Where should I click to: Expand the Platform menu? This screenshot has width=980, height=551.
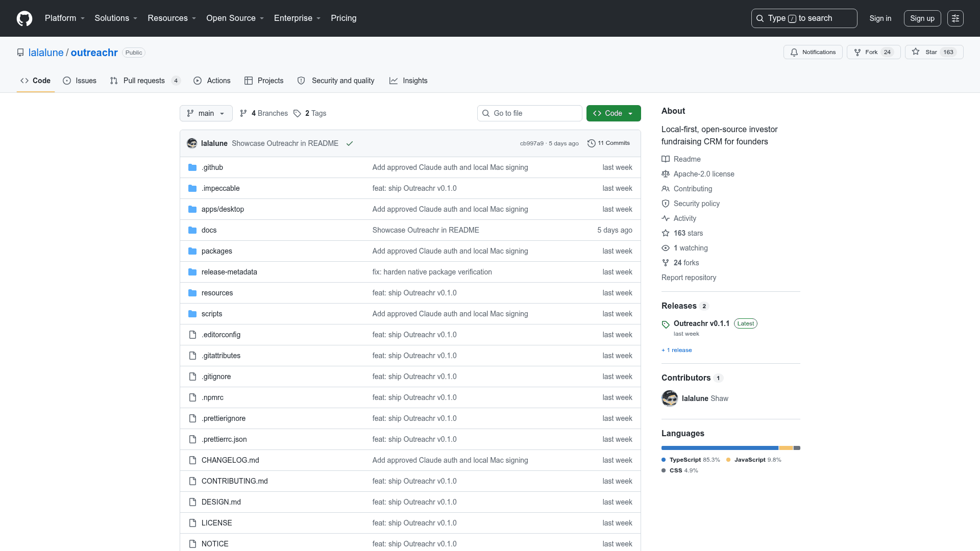tap(65, 18)
